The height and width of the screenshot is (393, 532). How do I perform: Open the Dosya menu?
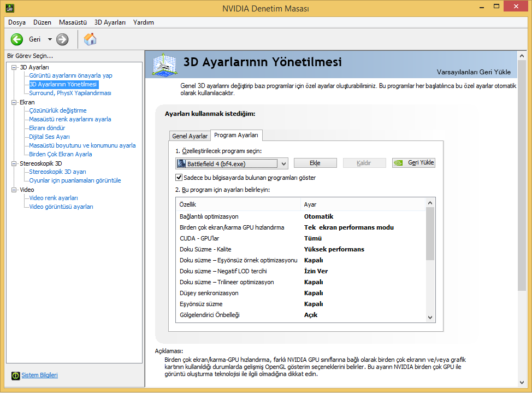click(16, 22)
